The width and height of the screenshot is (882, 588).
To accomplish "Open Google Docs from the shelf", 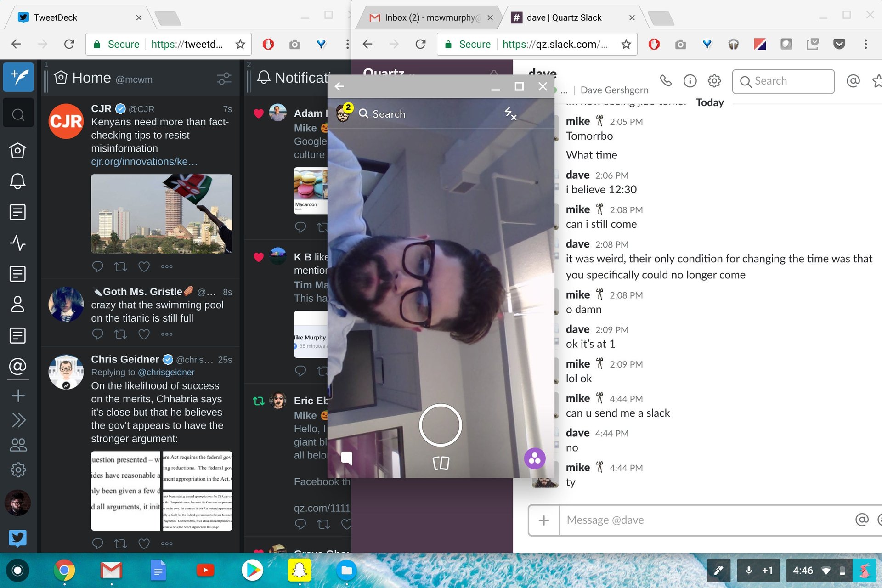I will tap(158, 571).
